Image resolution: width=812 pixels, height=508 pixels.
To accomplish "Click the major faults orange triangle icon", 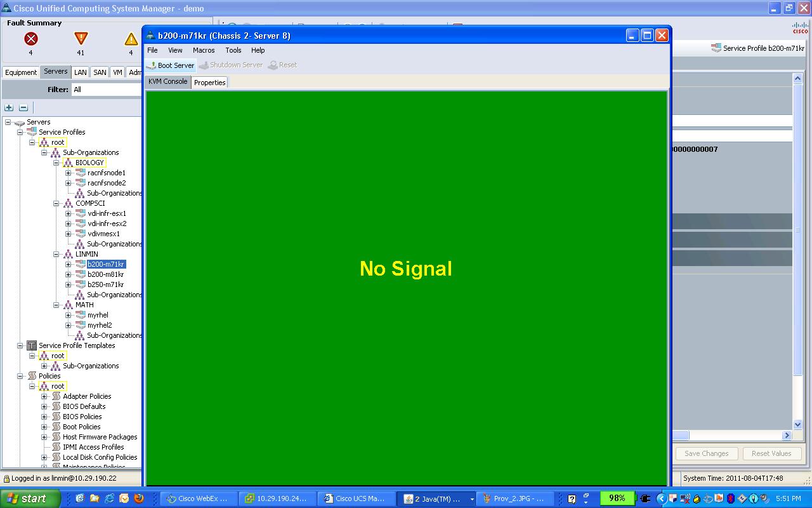I will tap(81, 39).
